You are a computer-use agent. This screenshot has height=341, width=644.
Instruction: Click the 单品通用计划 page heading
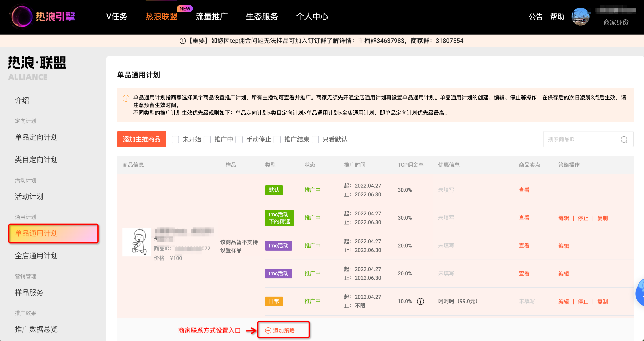(139, 75)
